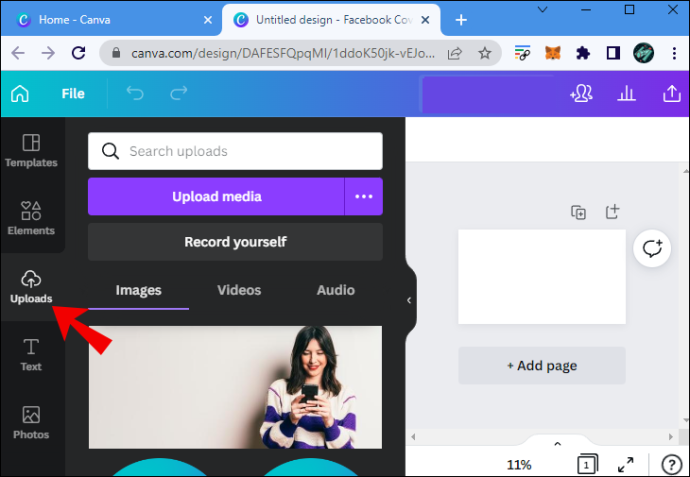Expand the page thumbnails chevron at bottom

click(557, 444)
